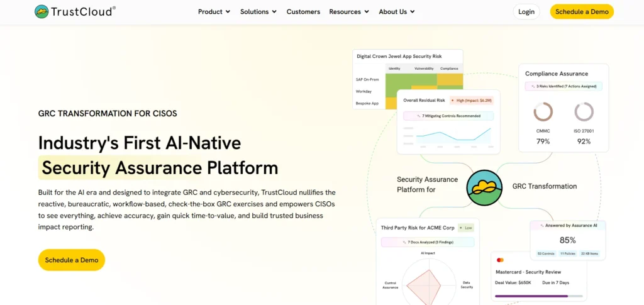644x305 pixels.
Task: Click the Mastercard logo icon
Action: [x=500, y=260]
